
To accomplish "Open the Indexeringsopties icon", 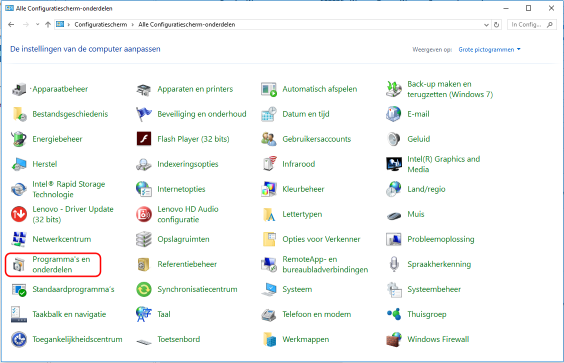I will (144, 164).
